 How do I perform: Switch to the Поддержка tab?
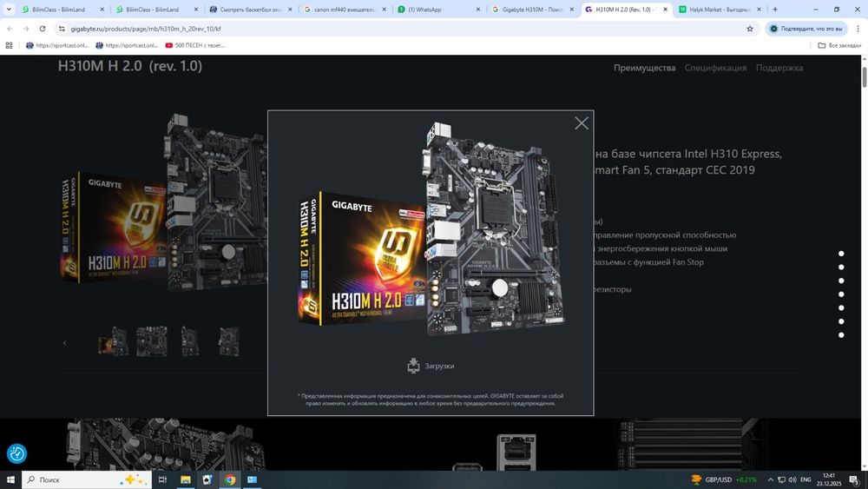(779, 68)
